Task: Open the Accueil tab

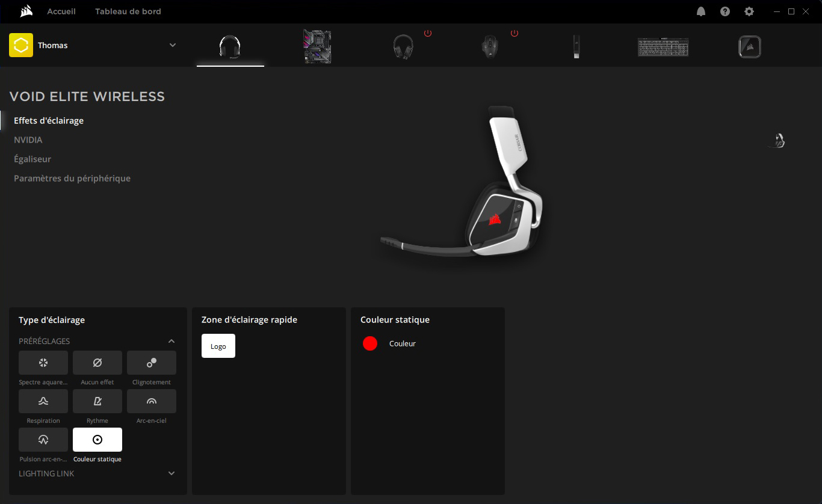Action: [x=61, y=11]
